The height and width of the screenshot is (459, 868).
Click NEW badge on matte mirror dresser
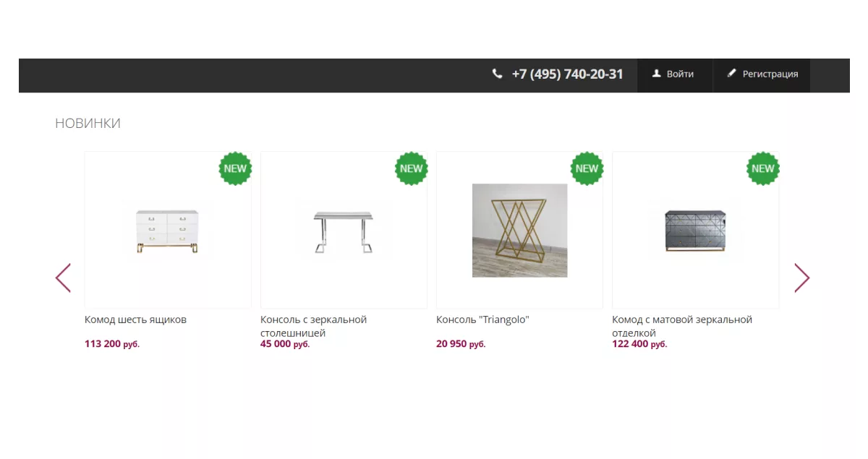[762, 168]
